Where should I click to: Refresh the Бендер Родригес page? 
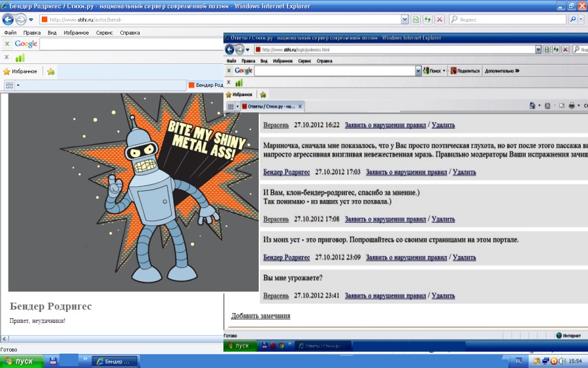click(x=427, y=20)
